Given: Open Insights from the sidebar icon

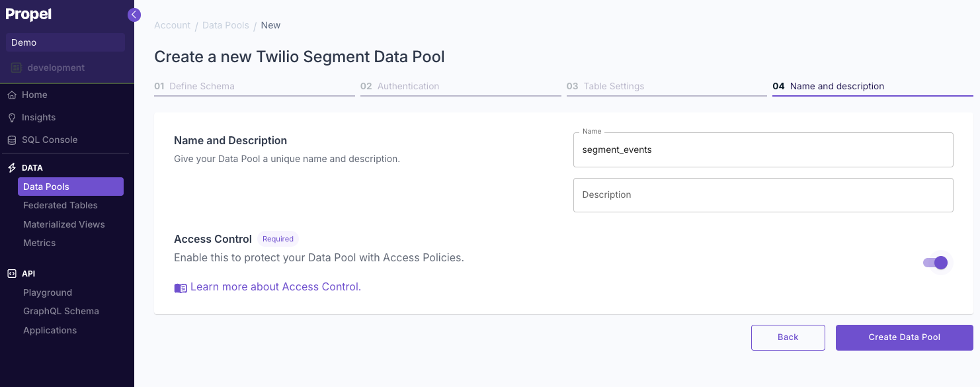Looking at the screenshot, I should (x=11, y=117).
